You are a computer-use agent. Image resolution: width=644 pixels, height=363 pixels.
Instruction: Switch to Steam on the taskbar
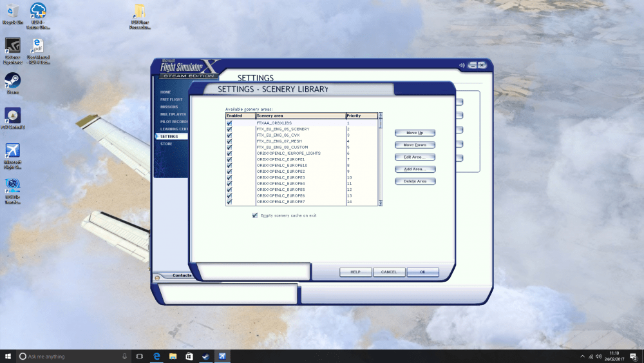point(205,357)
